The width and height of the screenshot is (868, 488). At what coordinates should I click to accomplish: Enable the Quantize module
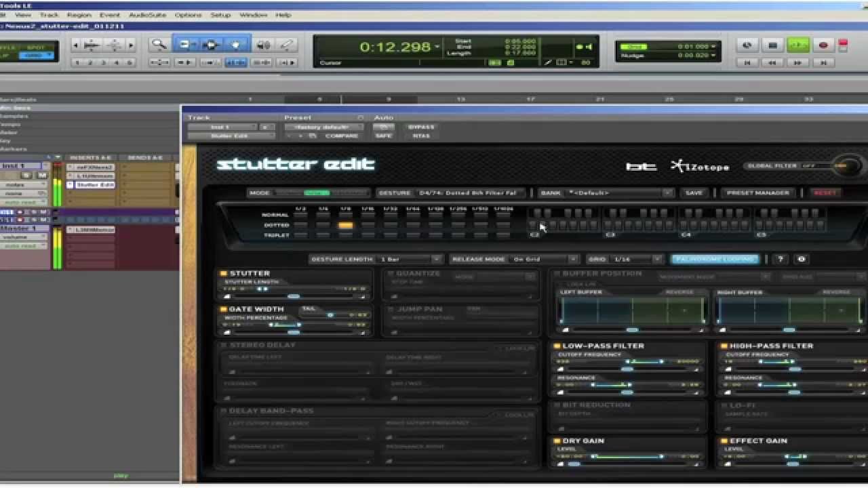click(x=390, y=274)
